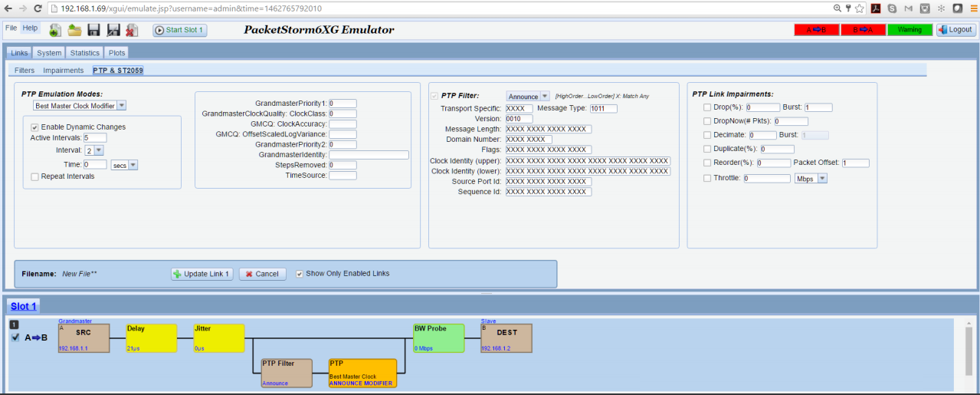Switch to the Statistics tab
This screenshot has width=980, height=395.
[x=85, y=53]
